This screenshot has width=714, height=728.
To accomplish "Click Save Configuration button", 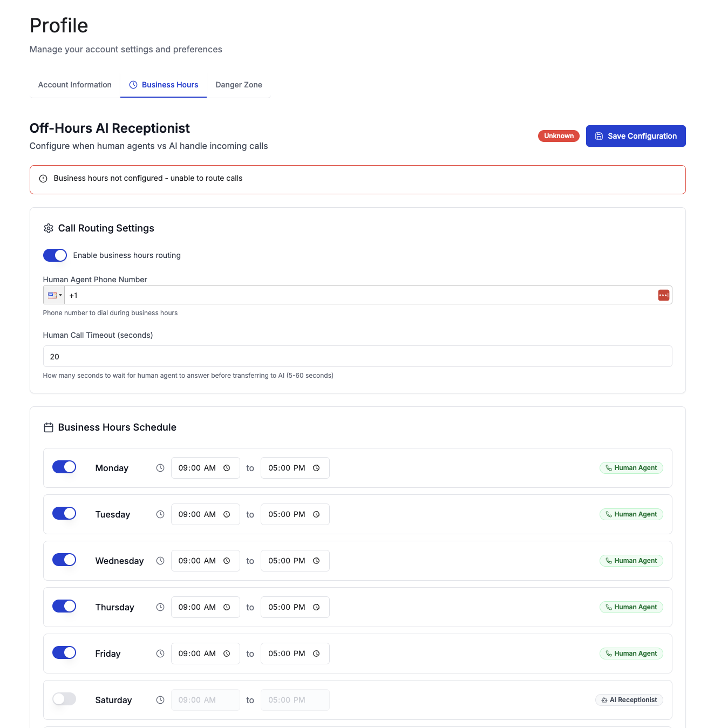I will point(636,136).
